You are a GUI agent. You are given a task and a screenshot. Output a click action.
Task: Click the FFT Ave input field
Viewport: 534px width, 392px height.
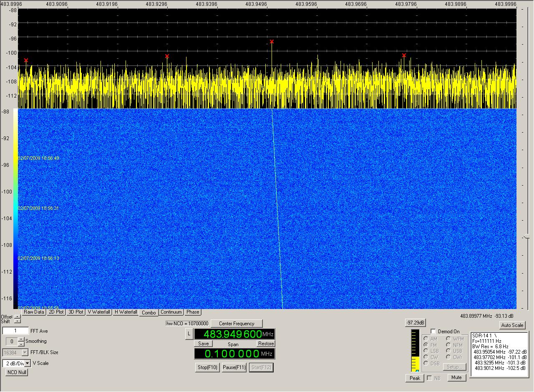pyautogui.click(x=15, y=331)
